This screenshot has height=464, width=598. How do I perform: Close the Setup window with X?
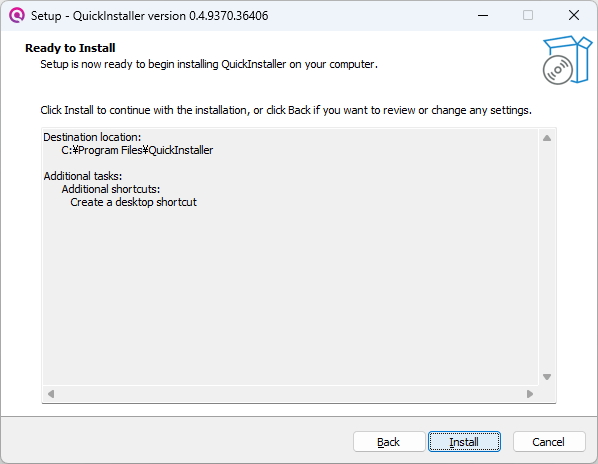[574, 15]
